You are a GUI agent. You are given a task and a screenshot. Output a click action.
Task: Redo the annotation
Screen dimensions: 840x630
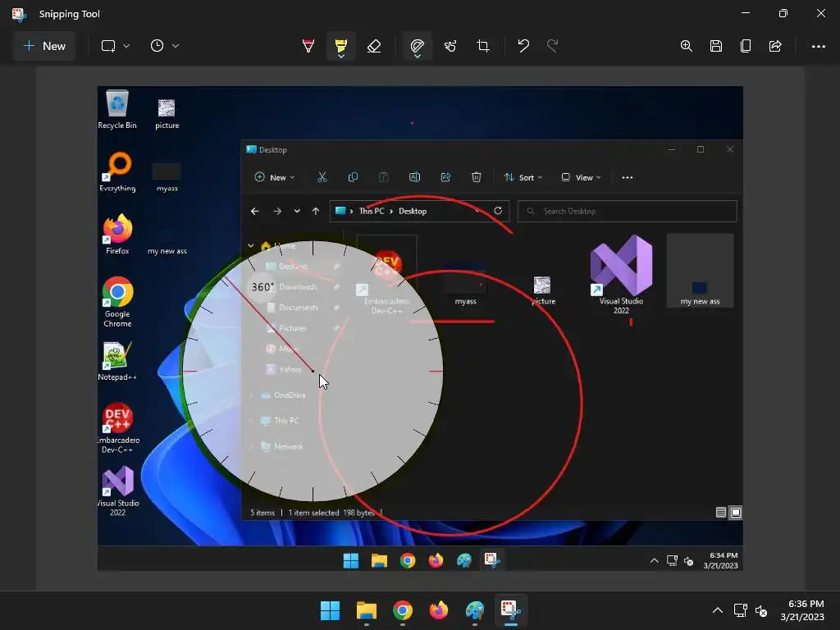(552, 46)
